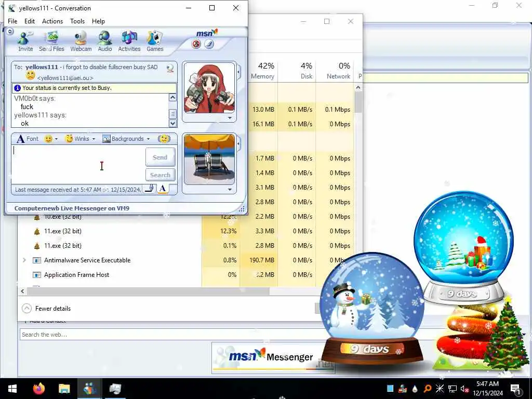Click the color scheme paintbrush icon
Image resolution: width=532 pixels, height=399 pixels.
(209, 44)
